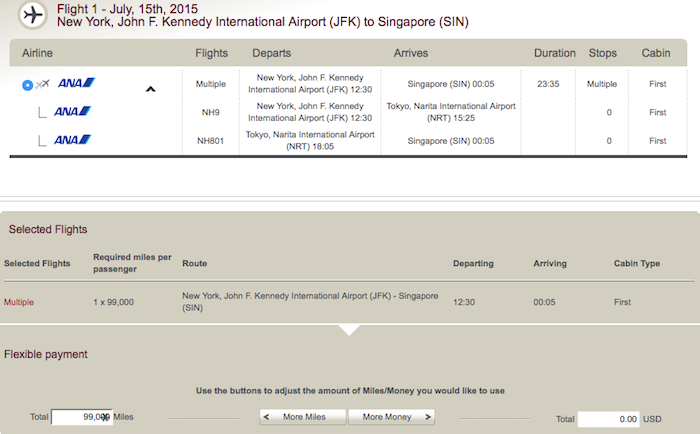Click the Arriving column header

[550, 263]
